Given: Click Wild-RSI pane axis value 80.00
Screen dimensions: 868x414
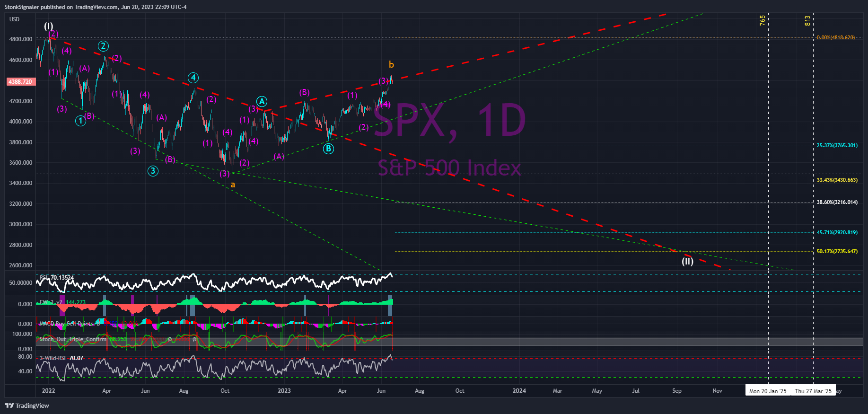Looking at the screenshot, I should [x=25, y=357].
